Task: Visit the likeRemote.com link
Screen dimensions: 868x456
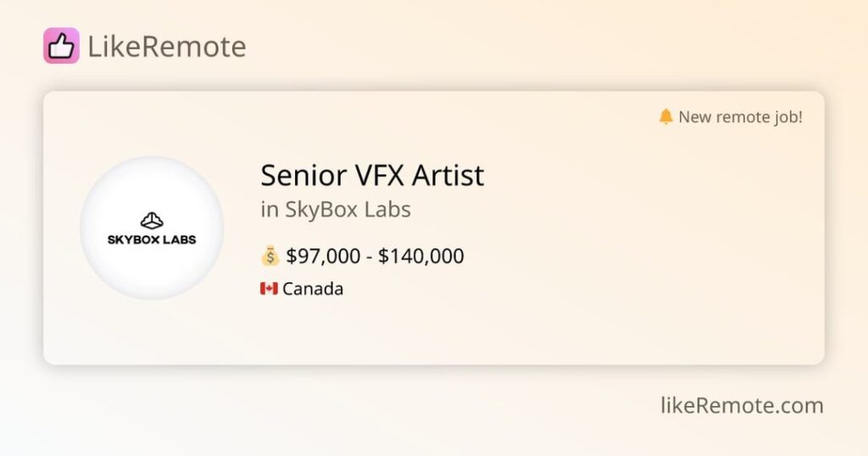Action: point(742,406)
